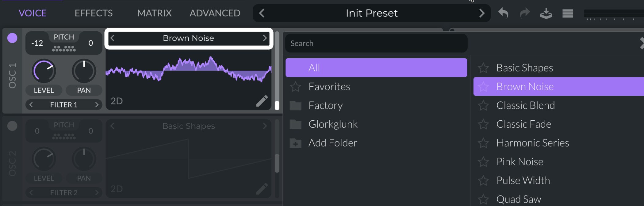This screenshot has width=644, height=206.
Task: Click the redo arrow icon
Action: 525,13
